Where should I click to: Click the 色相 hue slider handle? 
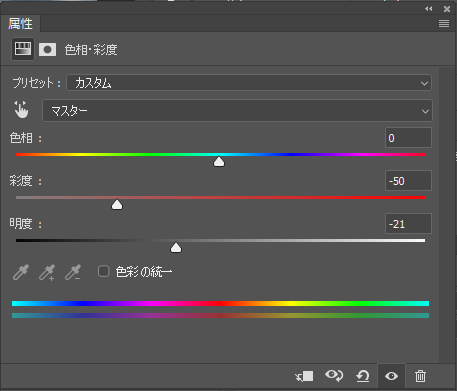[x=219, y=162]
